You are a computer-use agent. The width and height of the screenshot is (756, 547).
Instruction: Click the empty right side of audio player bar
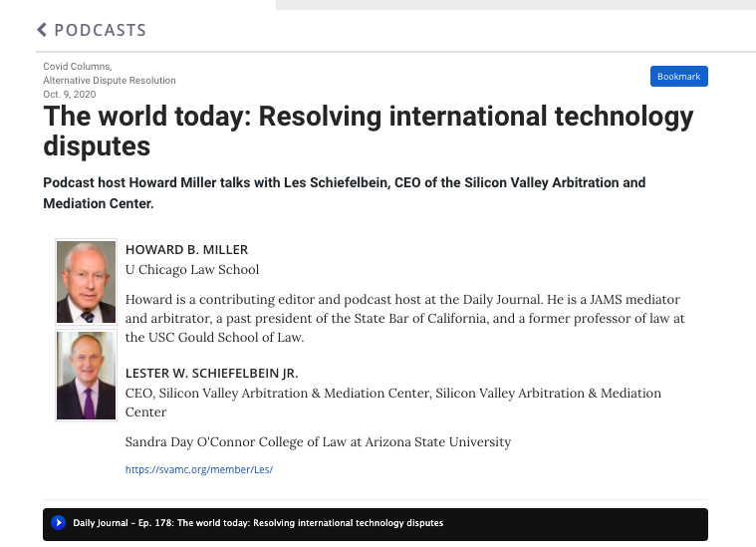(598, 523)
